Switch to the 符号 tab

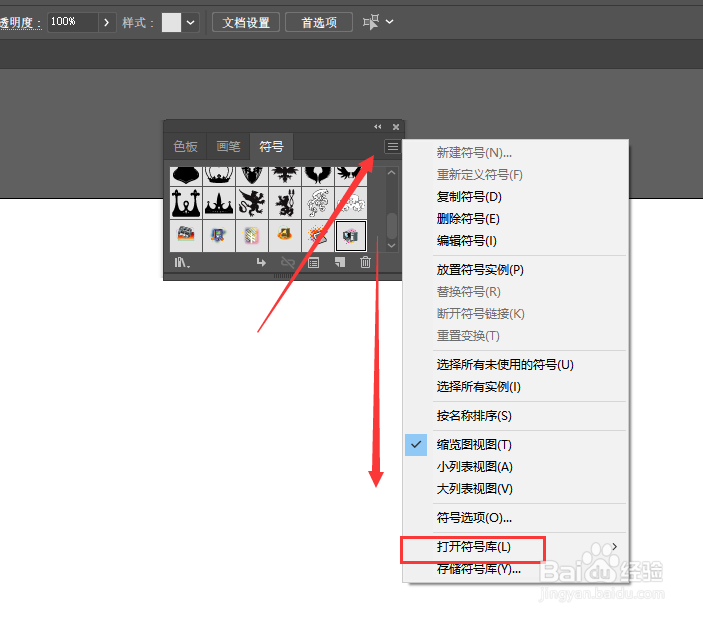click(271, 147)
